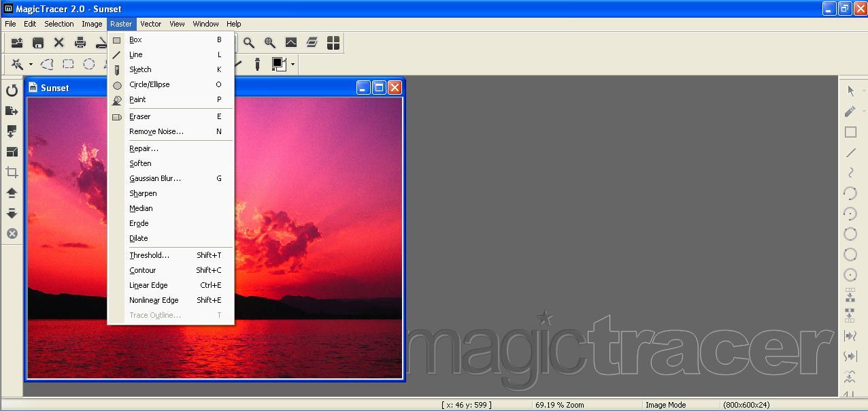
Task: Open the Window menu
Action: click(x=205, y=24)
